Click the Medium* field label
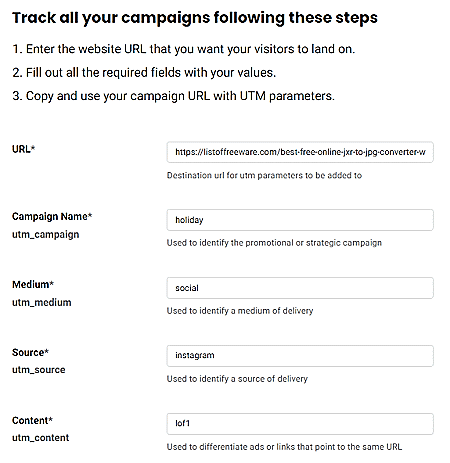Screen dimensions: 450x463 click(x=33, y=285)
